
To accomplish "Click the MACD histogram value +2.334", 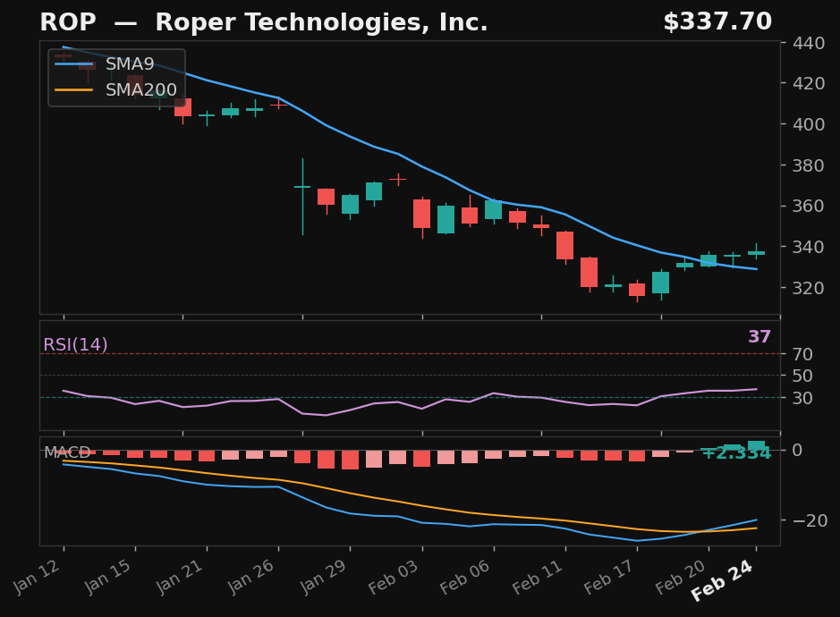I will point(736,453).
